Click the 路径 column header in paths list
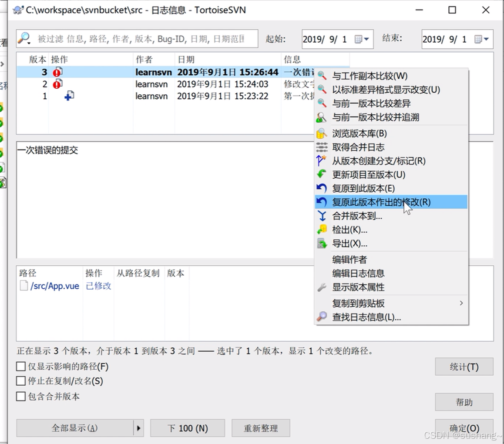Screen dimensions: 504x444 50,273
